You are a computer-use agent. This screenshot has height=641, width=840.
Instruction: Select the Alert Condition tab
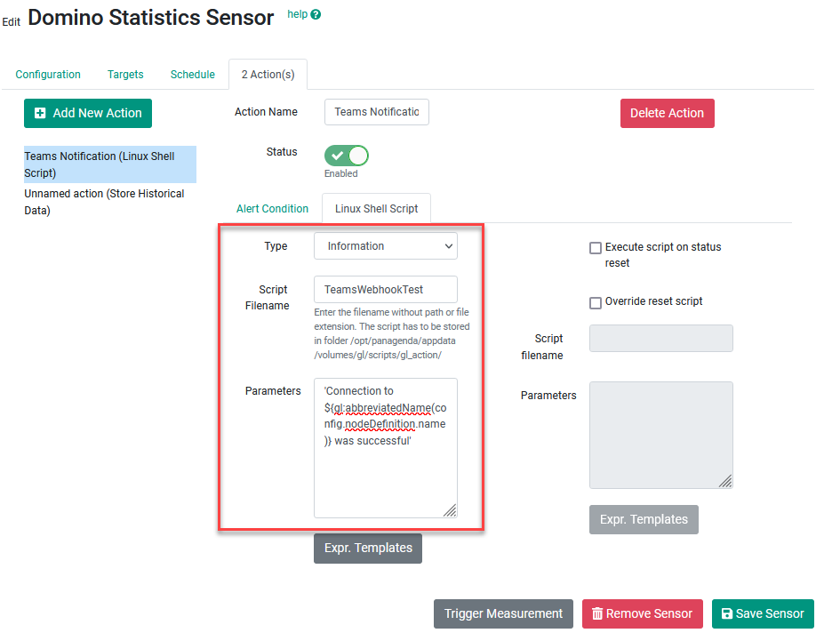pos(272,209)
